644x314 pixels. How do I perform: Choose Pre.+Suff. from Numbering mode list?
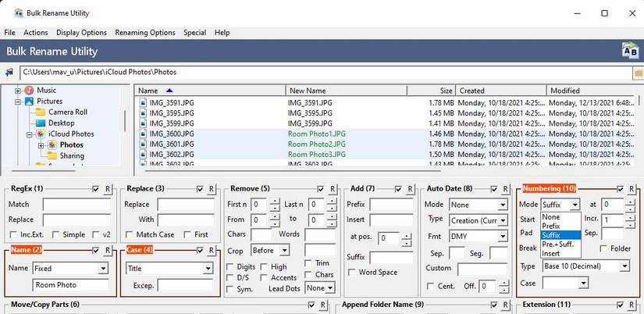(559, 244)
